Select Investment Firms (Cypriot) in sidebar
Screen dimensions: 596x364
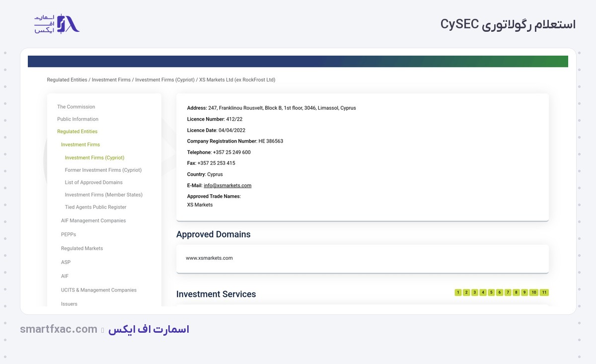(94, 157)
